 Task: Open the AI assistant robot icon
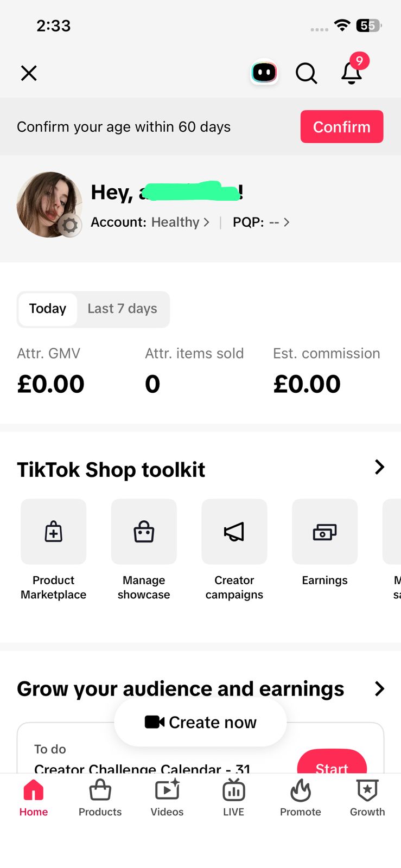(264, 72)
